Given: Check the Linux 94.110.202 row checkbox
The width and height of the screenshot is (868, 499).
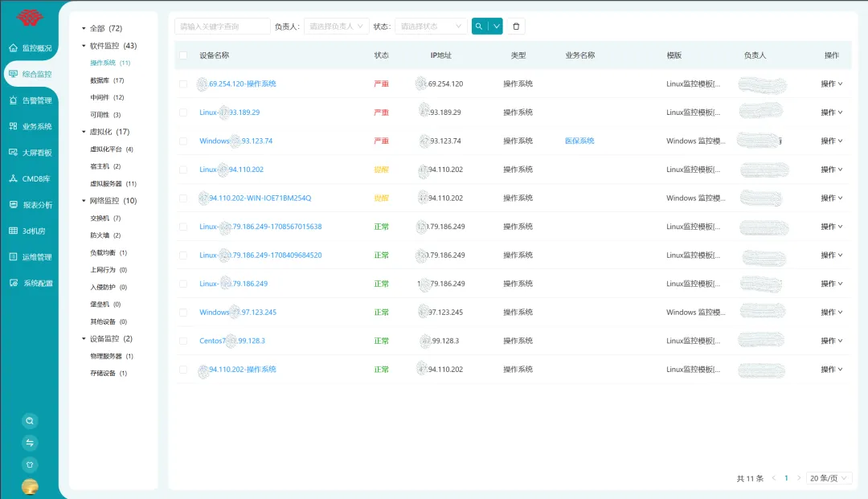Looking at the screenshot, I should click(x=183, y=170).
